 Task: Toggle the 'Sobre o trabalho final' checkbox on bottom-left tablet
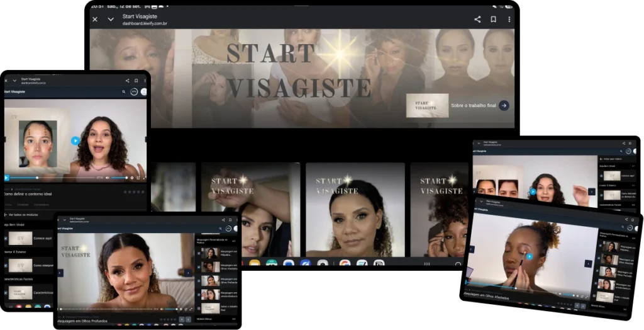pos(199,308)
